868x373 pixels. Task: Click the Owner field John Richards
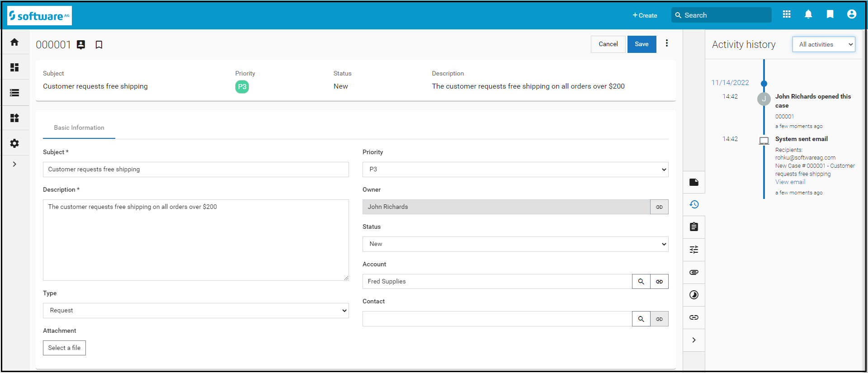tap(506, 207)
